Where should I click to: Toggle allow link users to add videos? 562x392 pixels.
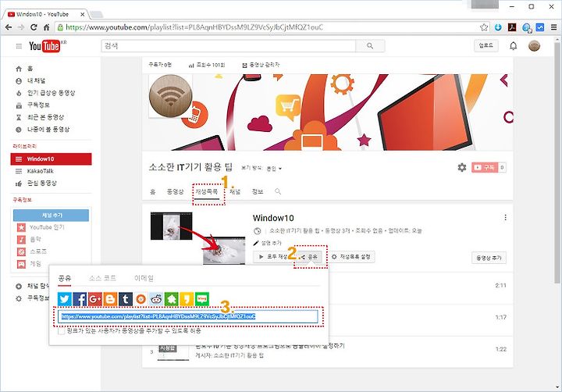(x=62, y=331)
